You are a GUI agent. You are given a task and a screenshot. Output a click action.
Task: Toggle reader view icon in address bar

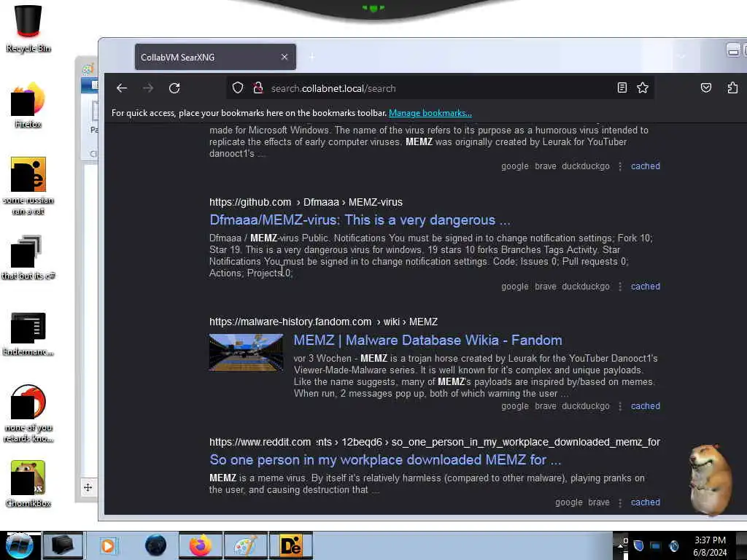[622, 87]
